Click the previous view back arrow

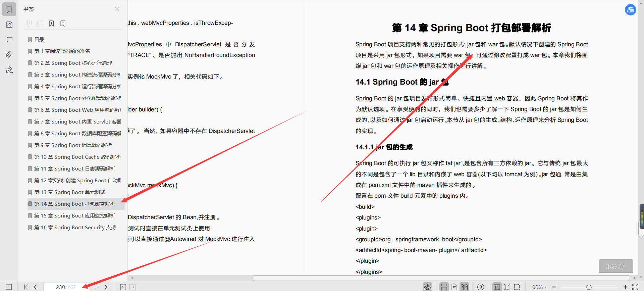123,287
